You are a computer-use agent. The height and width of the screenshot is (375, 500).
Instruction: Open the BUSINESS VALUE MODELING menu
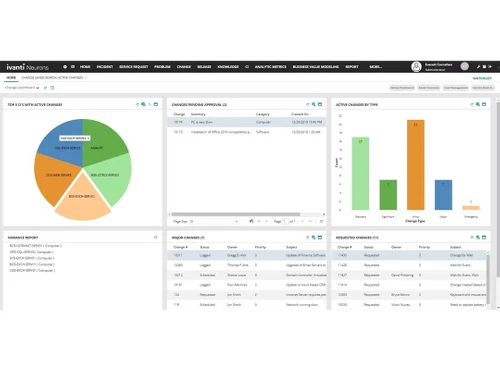316,67
